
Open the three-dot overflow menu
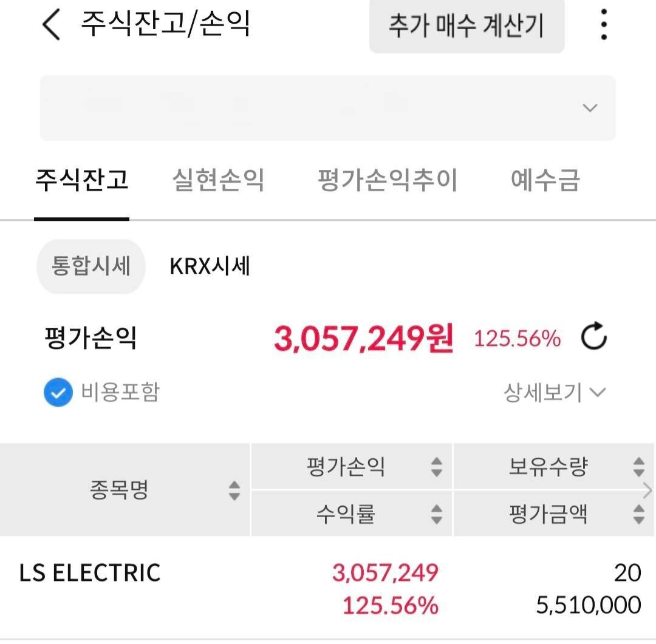pyautogui.click(x=603, y=25)
